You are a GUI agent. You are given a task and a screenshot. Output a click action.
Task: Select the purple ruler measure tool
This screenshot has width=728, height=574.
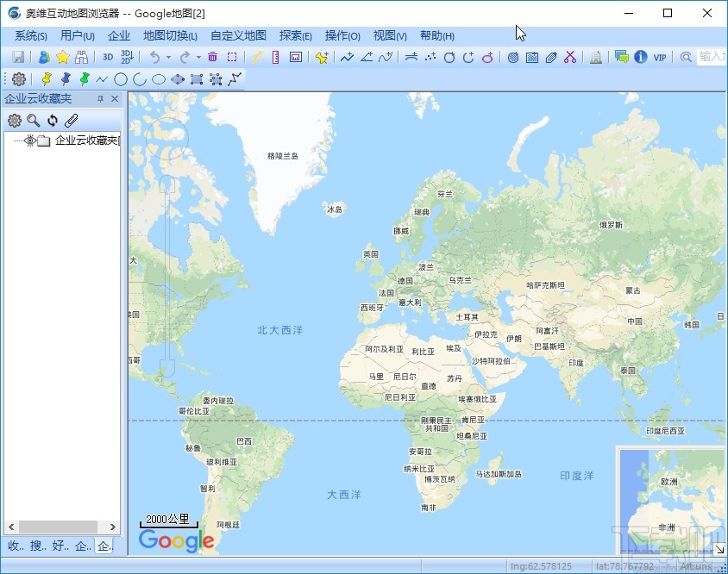click(x=276, y=57)
